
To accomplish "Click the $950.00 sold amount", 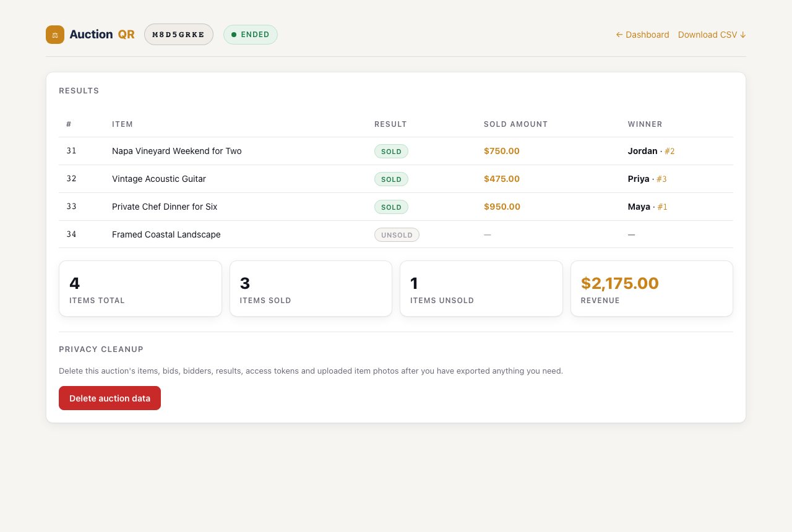I will point(502,207).
